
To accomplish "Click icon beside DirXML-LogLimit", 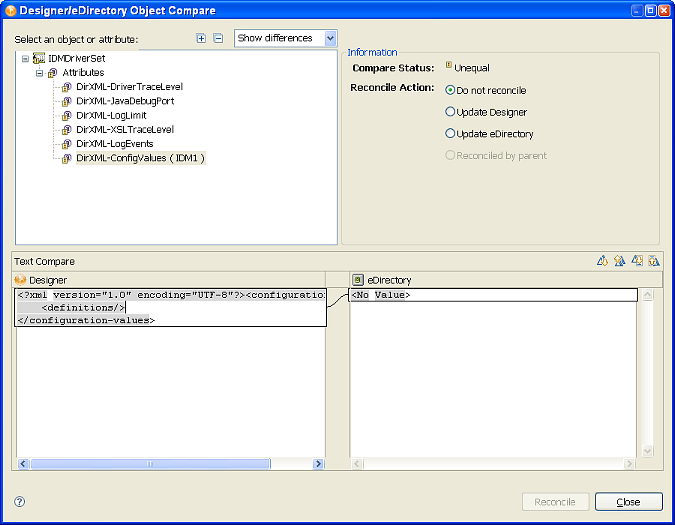I will tap(66, 116).
